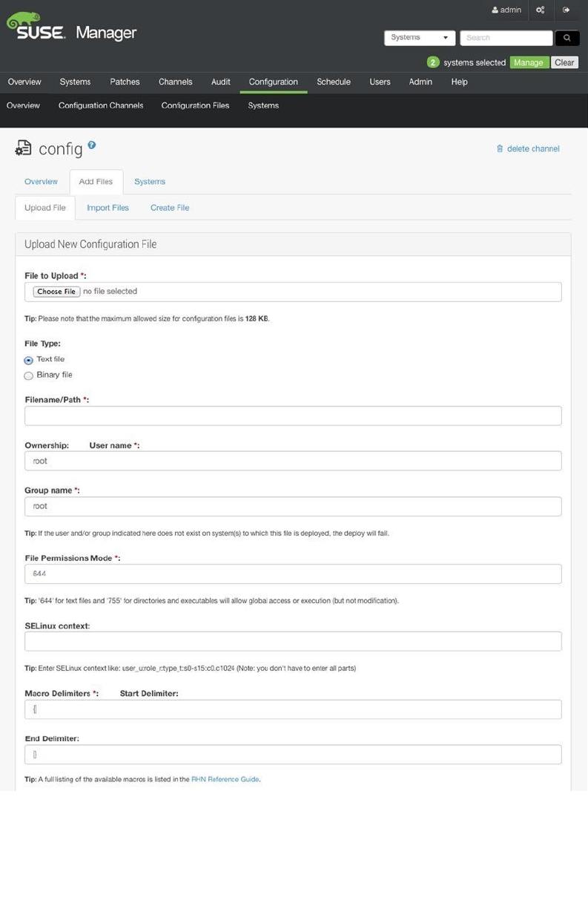
Task: Select the Text file radio button
Action: click(29, 361)
